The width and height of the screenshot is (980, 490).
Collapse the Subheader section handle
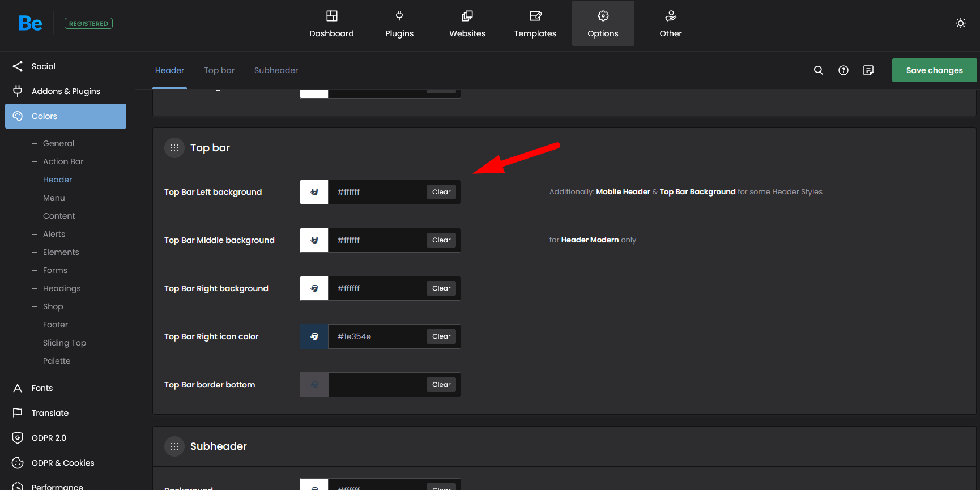coord(174,446)
